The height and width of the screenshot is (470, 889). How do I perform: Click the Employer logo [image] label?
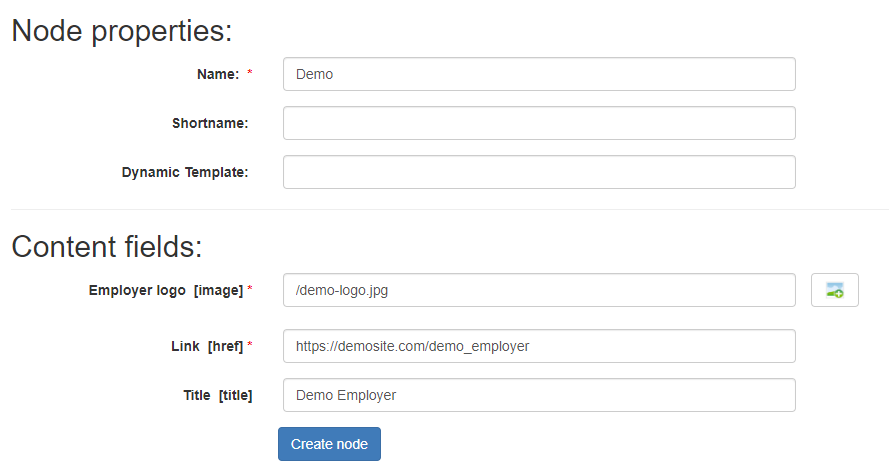coord(166,290)
